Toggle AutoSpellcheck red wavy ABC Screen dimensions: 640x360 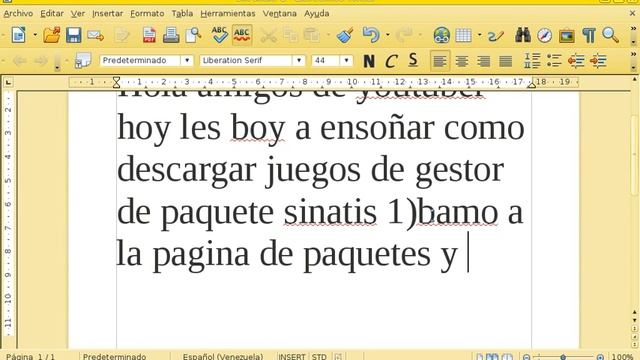[x=242, y=35]
